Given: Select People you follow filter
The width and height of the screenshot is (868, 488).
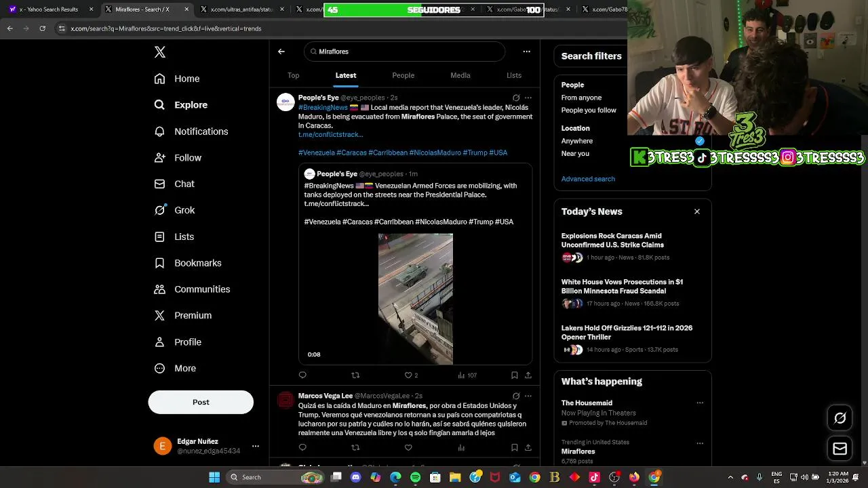Looking at the screenshot, I should (x=589, y=110).
